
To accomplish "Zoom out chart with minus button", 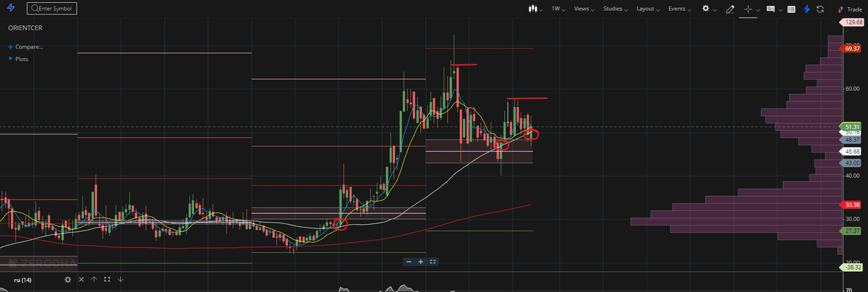I will (409, 261).
